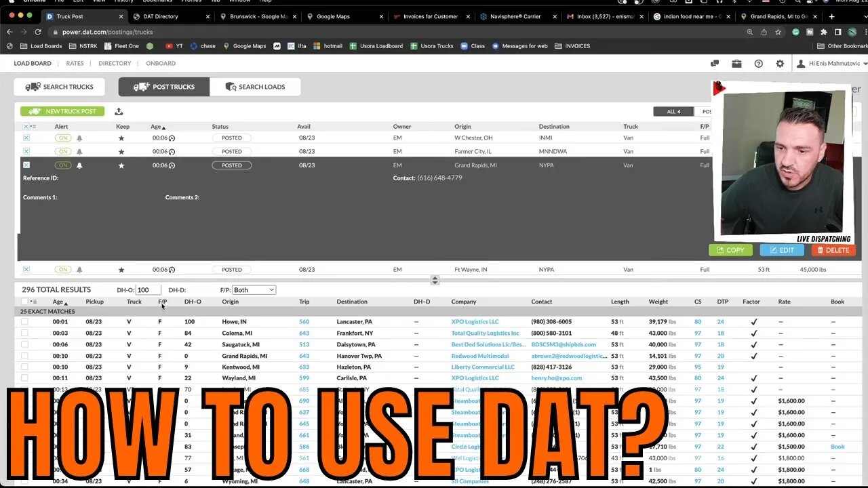Open the Rates menu item

(75, 64)
